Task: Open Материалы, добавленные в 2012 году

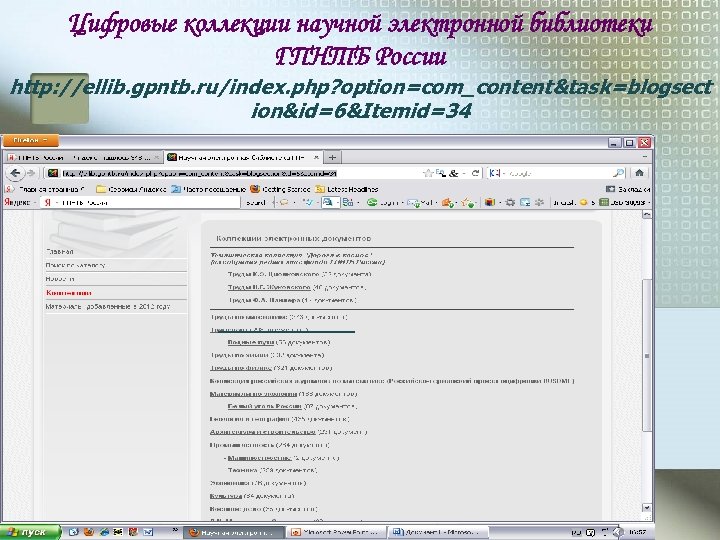Action: pyautogui.click(x=107, y=306)
